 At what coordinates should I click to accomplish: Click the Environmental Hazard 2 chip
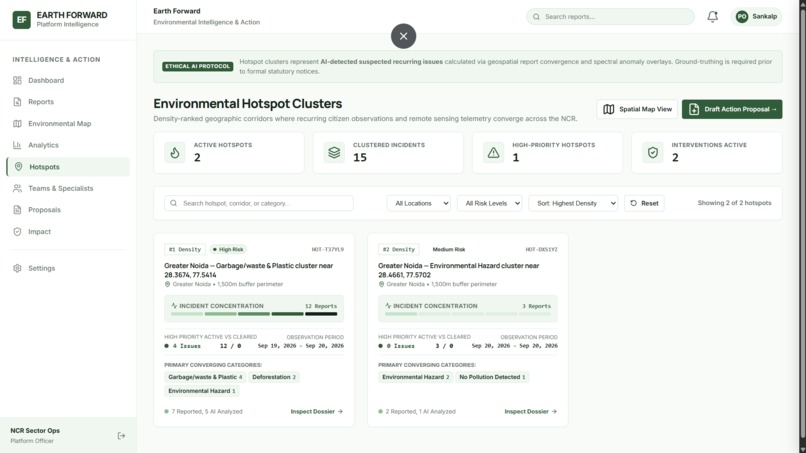click(415, 377)
